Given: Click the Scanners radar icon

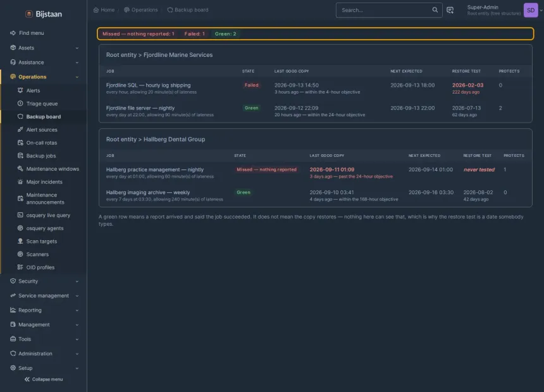Looking at the screenshot, I should pos(20,254).
